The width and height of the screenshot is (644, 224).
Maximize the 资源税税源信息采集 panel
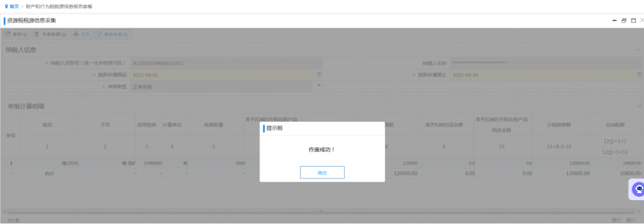[633, 20]
